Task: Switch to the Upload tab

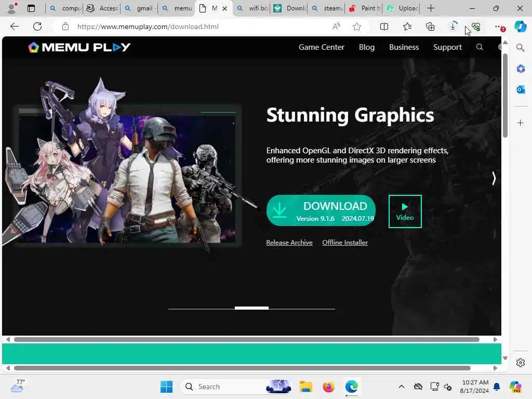Action: pos(401,8)
